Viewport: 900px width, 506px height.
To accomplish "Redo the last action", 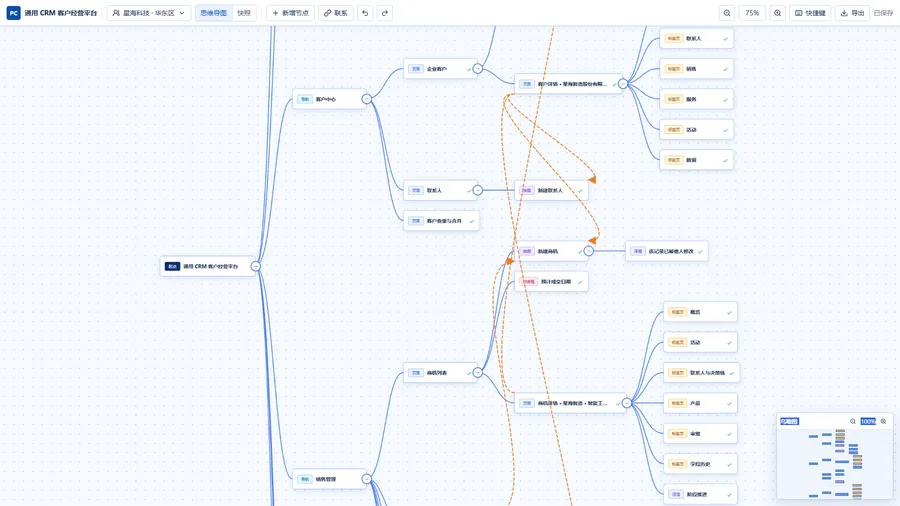I will click(x=385, y=13).
